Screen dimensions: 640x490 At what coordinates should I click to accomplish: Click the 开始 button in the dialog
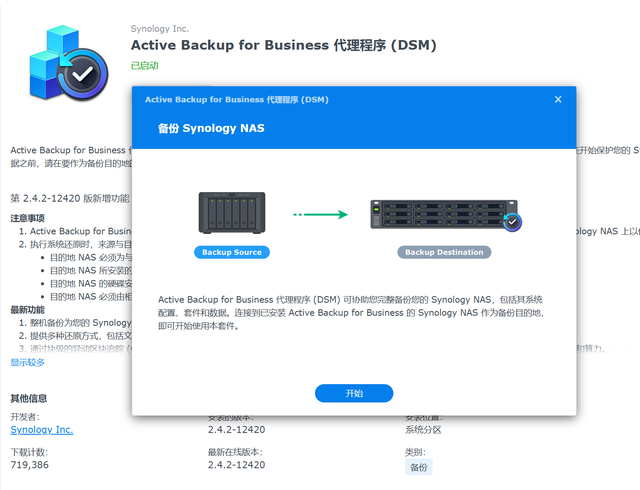click(354, 393)
